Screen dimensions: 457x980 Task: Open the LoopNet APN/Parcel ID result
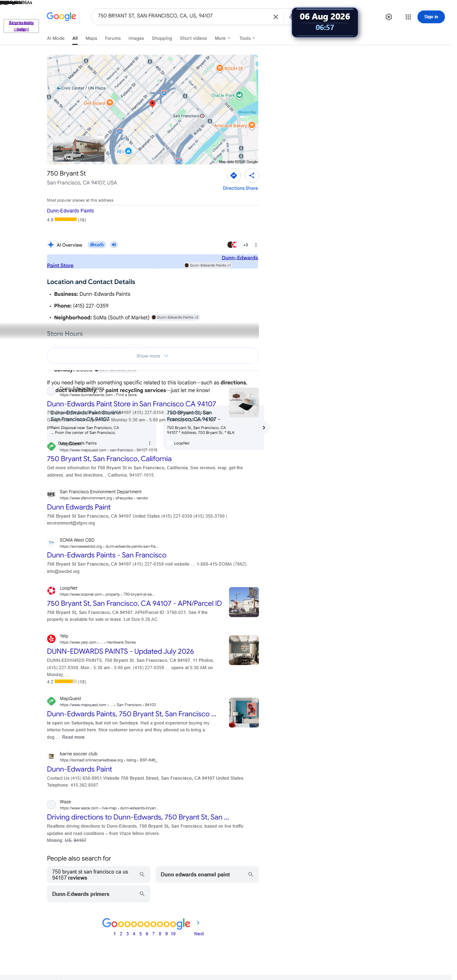point(134,603)
